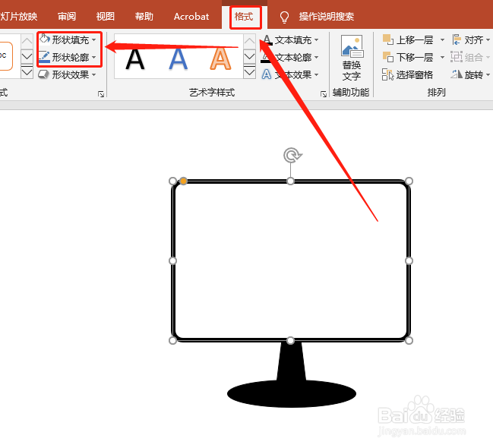
Task: Open the 选择窗格 selection pane
Action: tap(407, 75)
